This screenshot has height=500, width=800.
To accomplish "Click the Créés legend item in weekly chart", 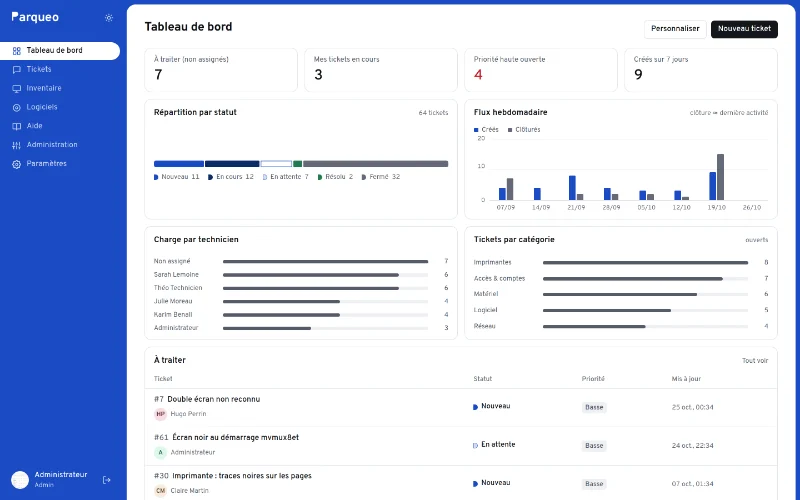I will [486, 130].
